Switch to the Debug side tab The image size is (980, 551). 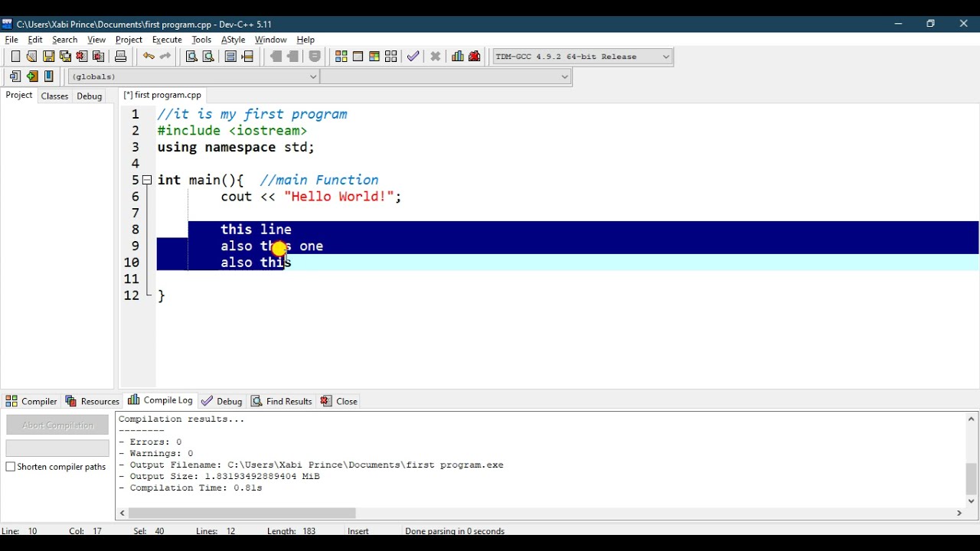point(89,96)
